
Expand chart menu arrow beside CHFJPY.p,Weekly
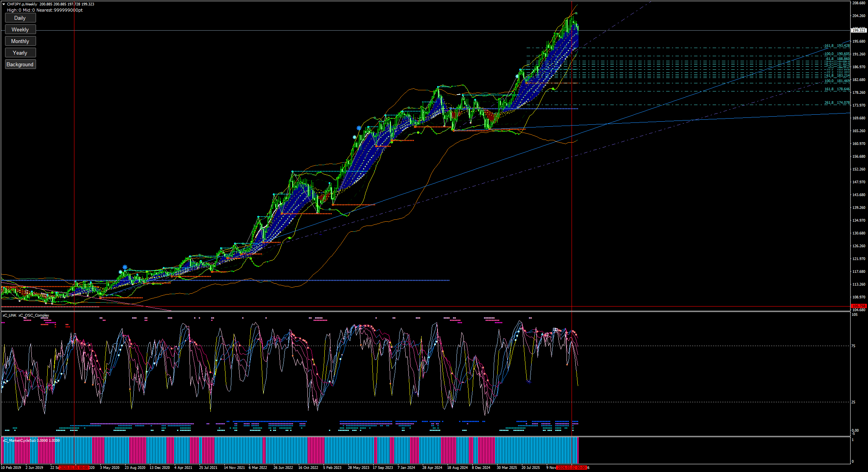[4, 4]
